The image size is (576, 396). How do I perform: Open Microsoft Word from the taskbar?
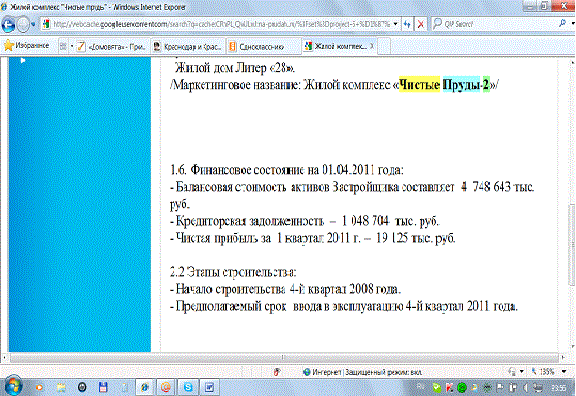coord(209,387)
